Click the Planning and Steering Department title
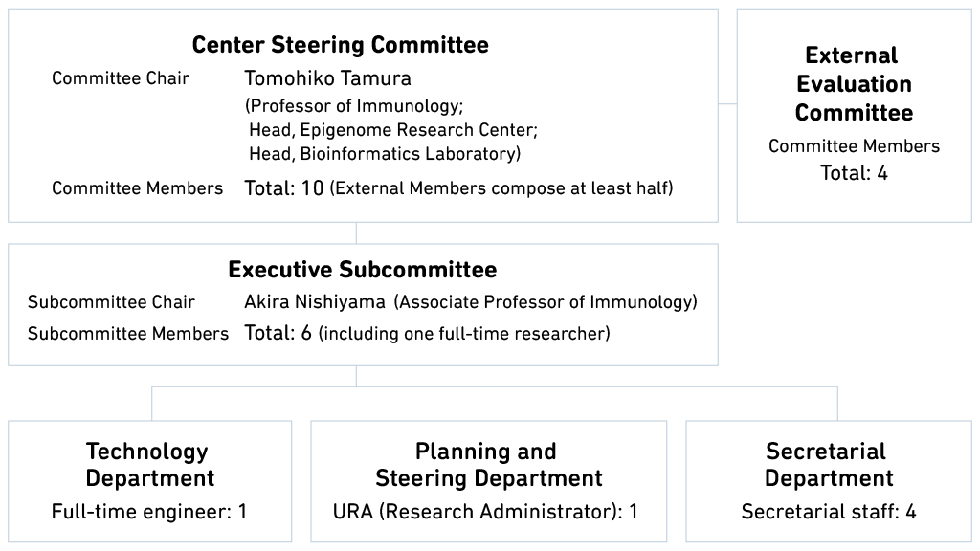The image size is (980, 551). (x=488, y=465)
